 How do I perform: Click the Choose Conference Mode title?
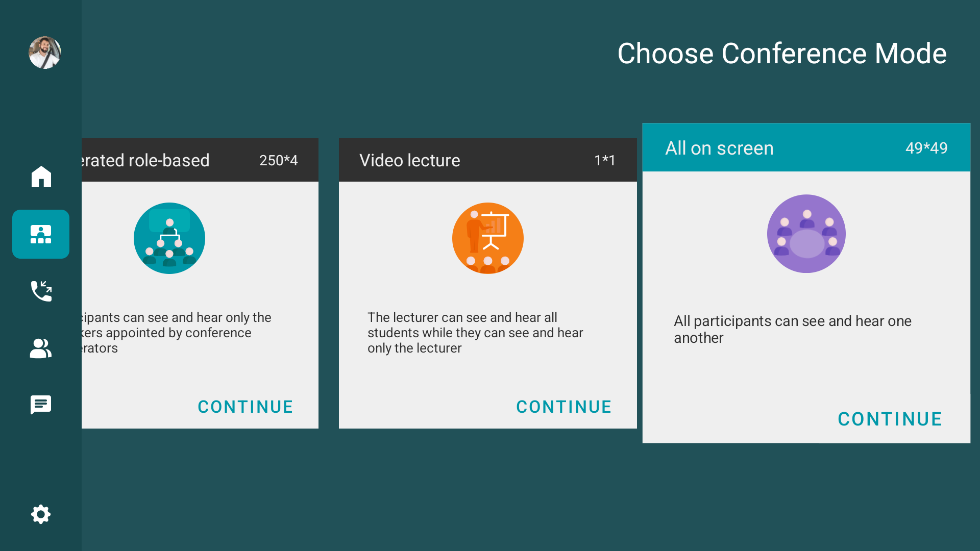(782, 53)
